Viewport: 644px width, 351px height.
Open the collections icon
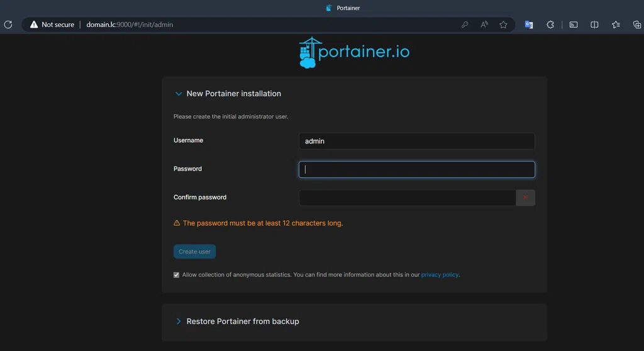637,25
